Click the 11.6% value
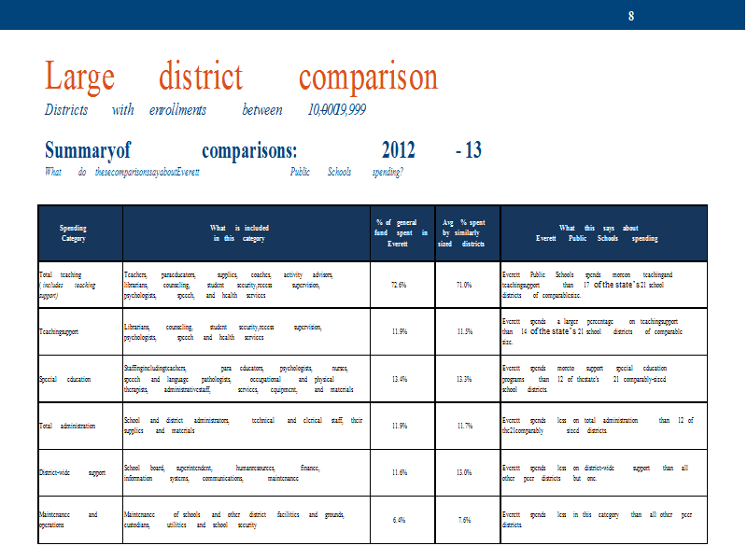 [400, 473]
